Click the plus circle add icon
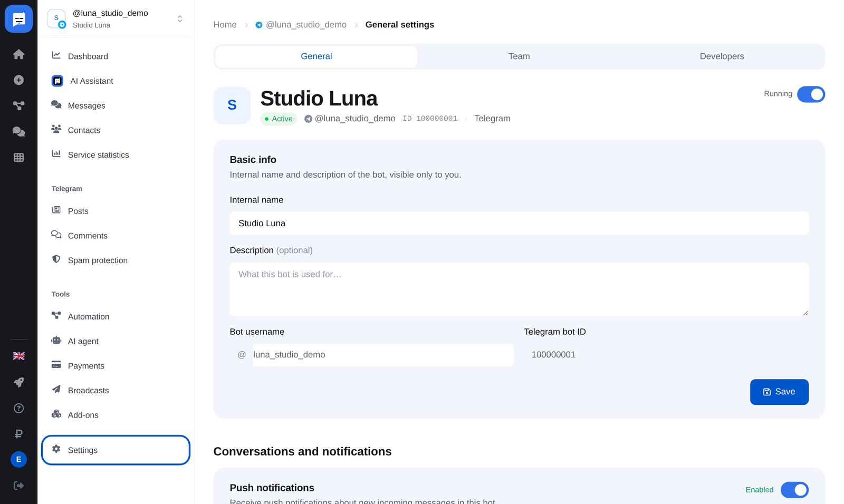844x504 pixels. click(18, 80)
